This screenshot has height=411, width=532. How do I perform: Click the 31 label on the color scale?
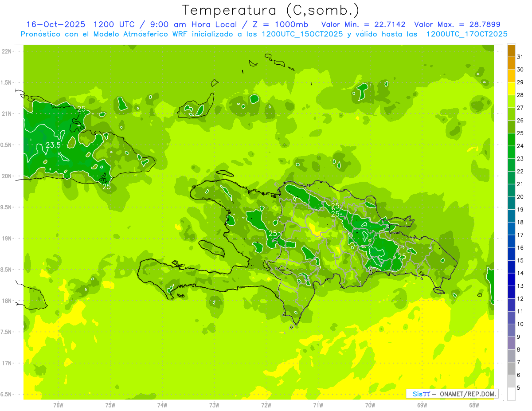pos(520,57)
